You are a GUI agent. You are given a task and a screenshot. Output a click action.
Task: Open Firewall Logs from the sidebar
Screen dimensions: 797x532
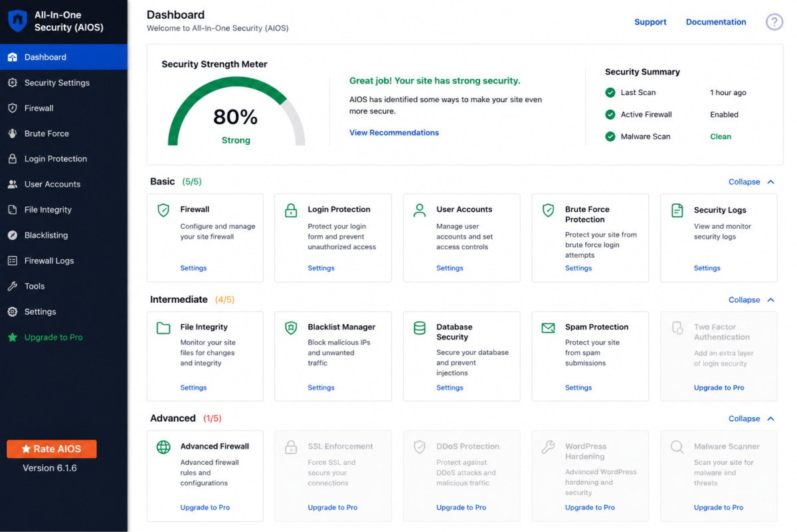[x=64, y=260]
